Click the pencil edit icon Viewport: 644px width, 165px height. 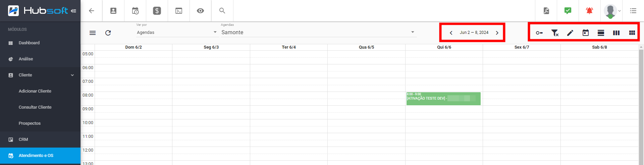(x=570, y=33)
